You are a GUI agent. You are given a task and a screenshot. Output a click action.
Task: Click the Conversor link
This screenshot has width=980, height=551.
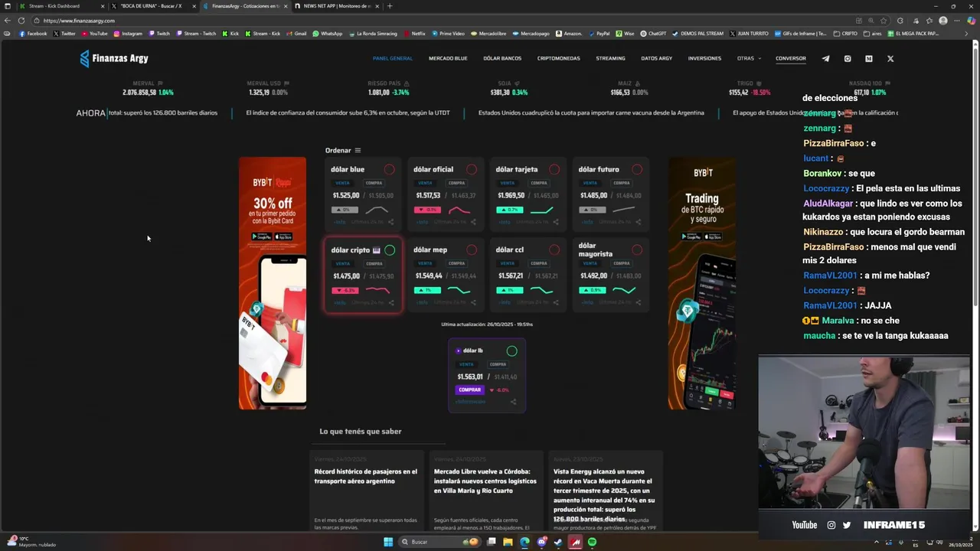790,58
